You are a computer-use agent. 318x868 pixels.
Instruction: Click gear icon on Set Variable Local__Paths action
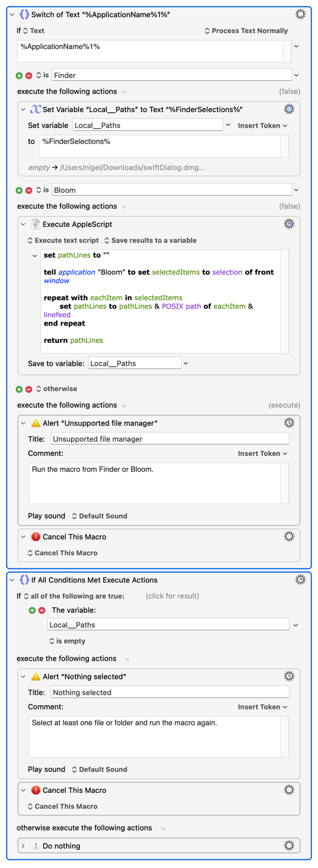tap(289, 109)
